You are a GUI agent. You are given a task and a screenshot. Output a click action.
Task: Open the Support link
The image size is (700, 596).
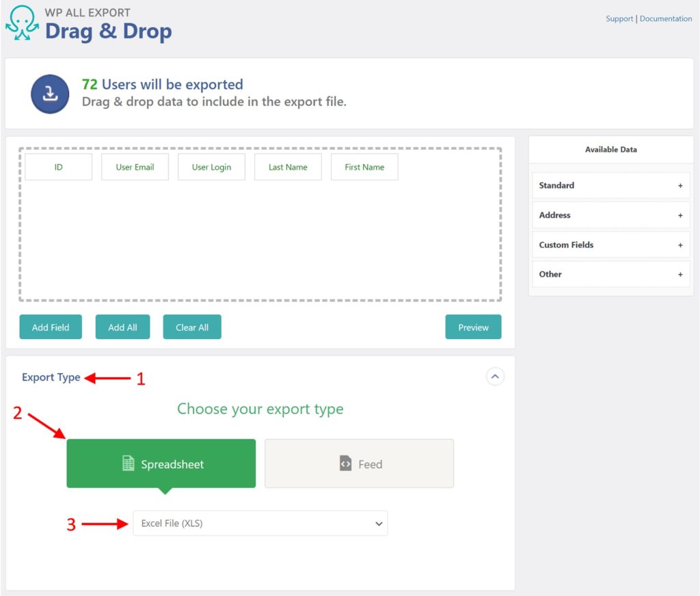[x=619, y=18]
